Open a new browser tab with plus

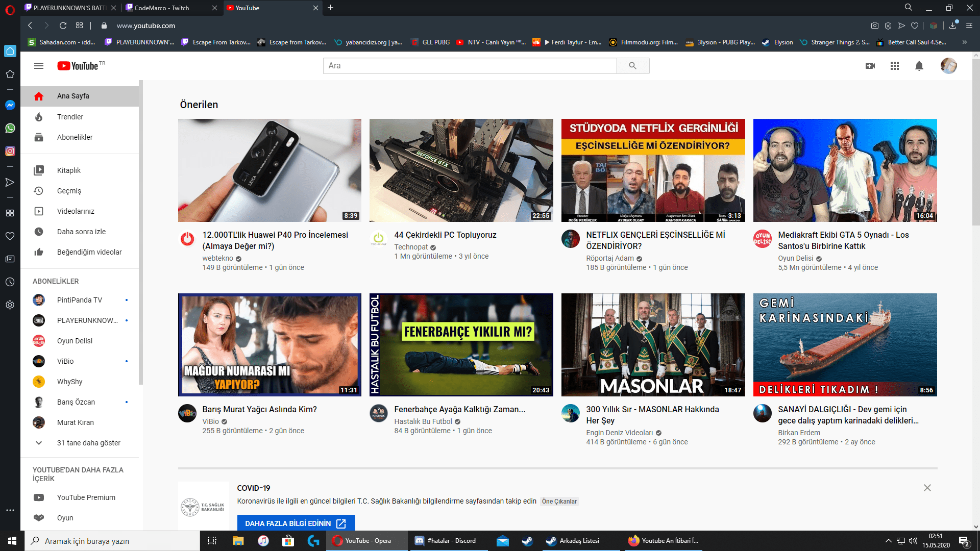(x=330, y=8)
